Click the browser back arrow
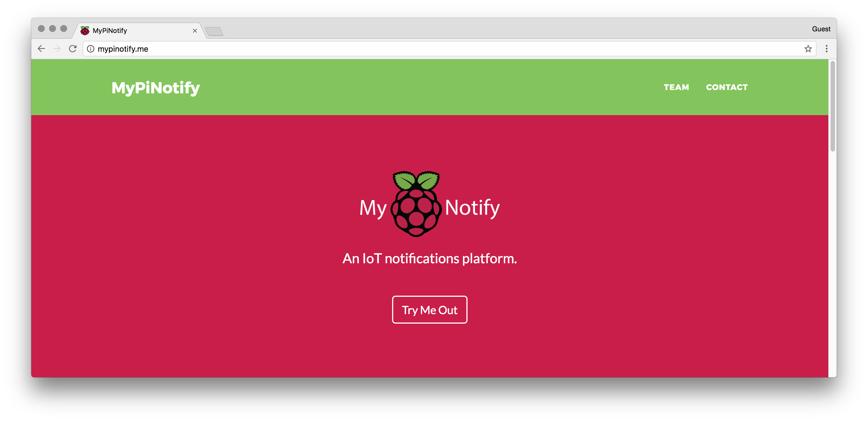The image size is (868, 422). coord(41,49)
